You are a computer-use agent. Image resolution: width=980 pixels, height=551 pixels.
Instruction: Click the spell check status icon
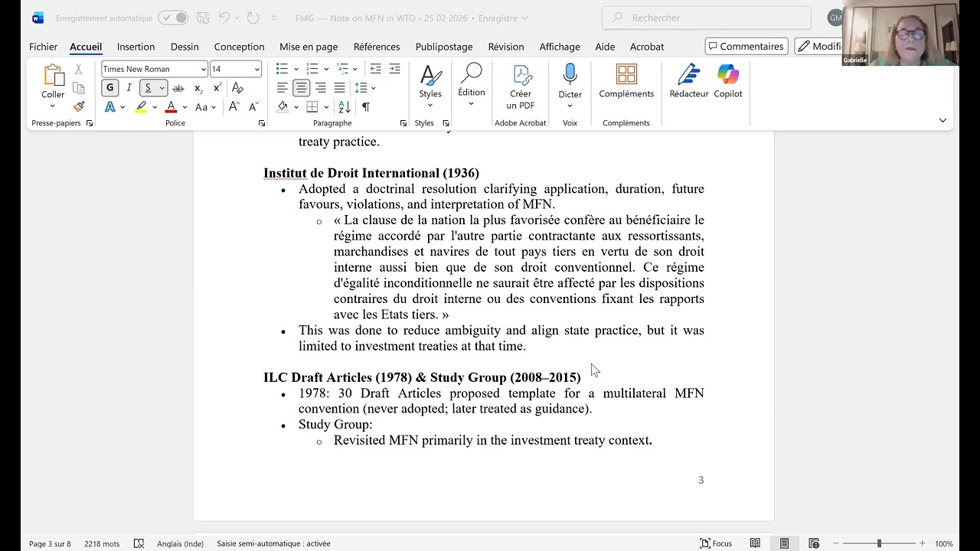point(139,543)
